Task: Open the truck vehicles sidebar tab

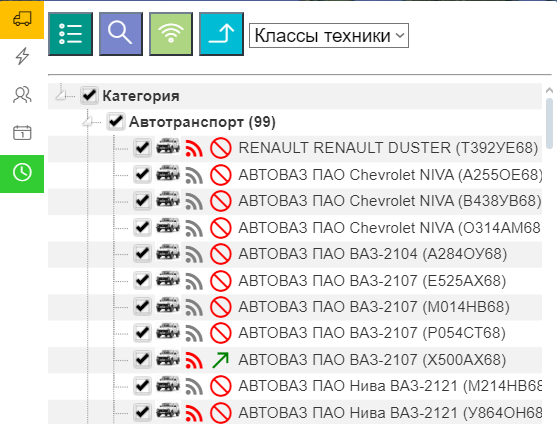Action: pos(22,19)
